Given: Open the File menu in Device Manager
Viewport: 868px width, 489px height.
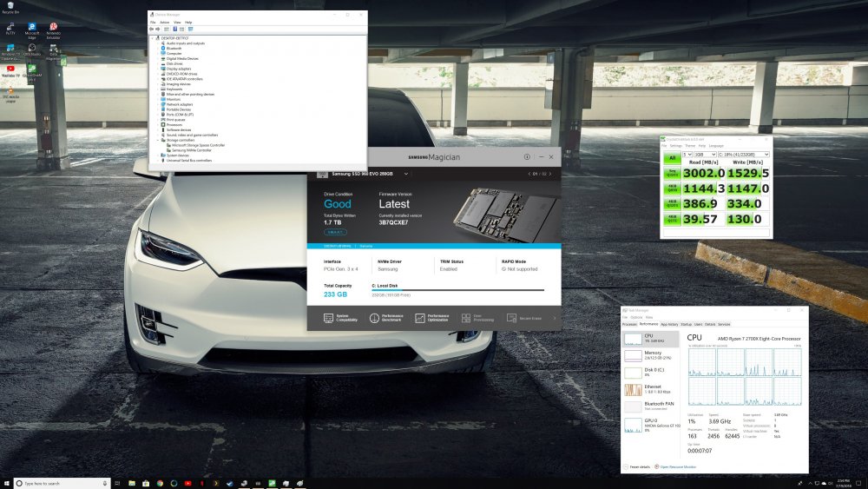Looking at the screenshot, I should pos(153,23).
